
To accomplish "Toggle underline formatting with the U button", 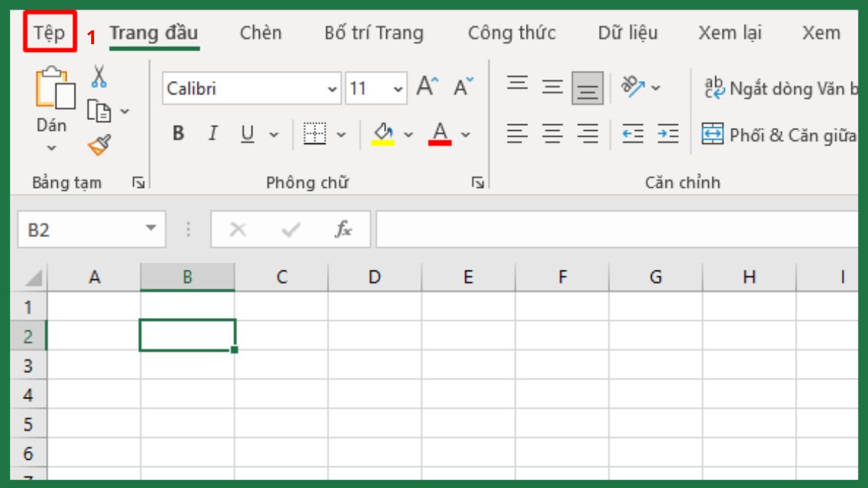I will (x=246, y=134).
